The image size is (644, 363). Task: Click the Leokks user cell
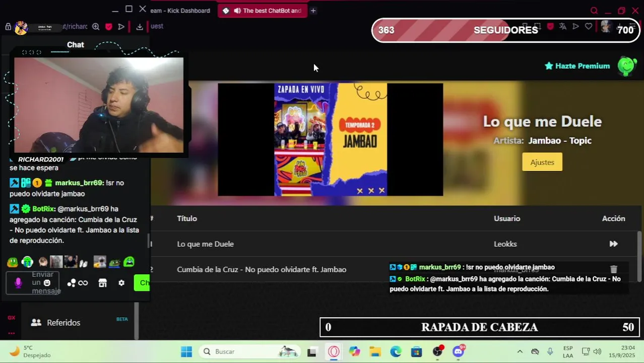(x=505, y=244)
